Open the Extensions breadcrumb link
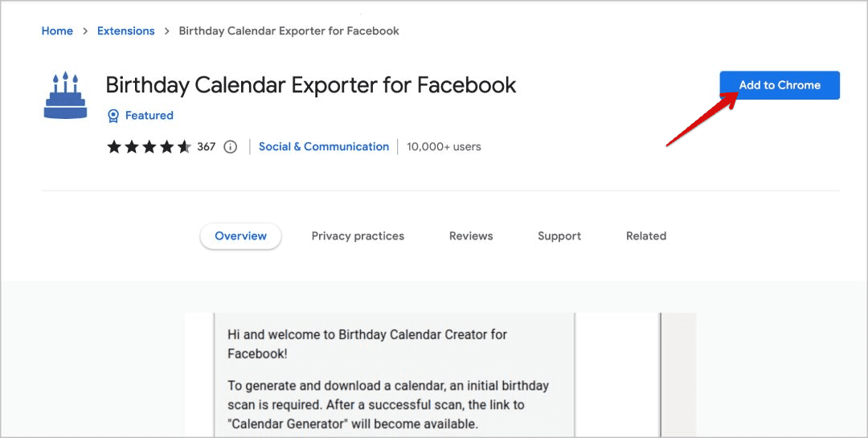This screenshot has height=438, width=868. click(125, 31)
